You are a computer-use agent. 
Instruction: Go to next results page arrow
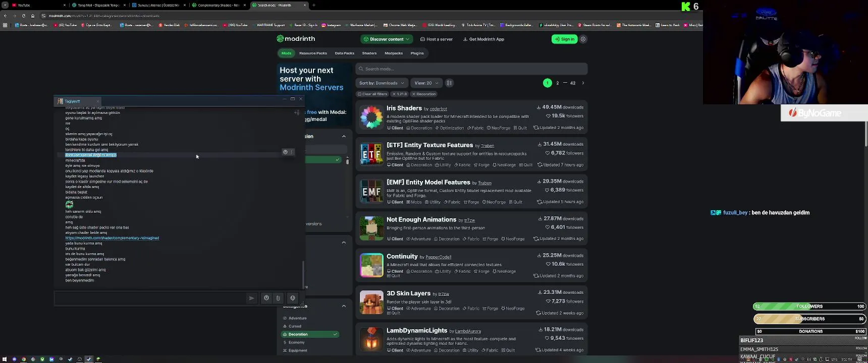(583, 83)
